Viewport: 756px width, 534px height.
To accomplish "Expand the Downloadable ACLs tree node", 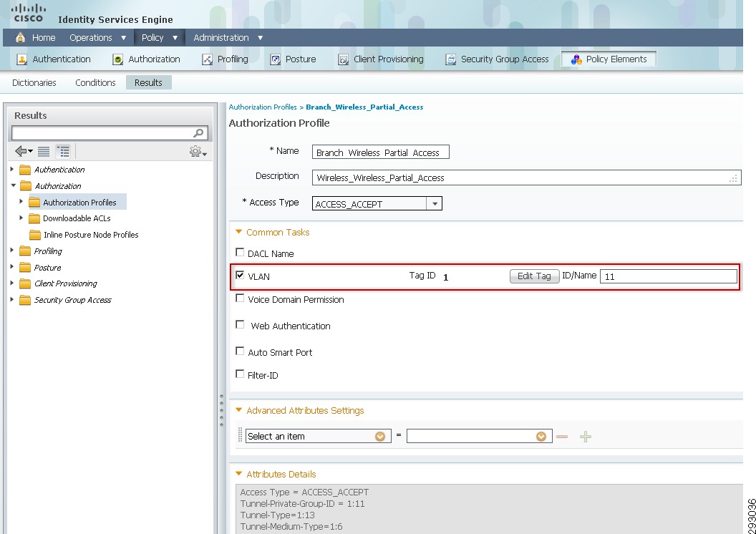I will (21, 218).
